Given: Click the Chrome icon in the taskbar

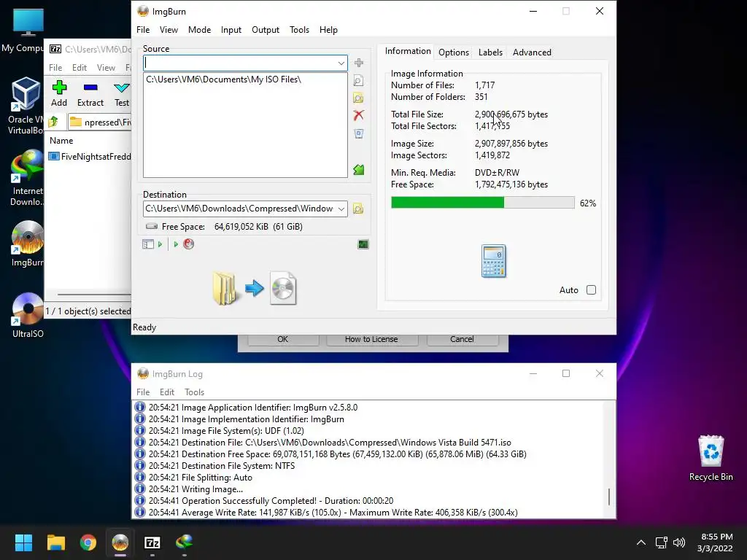Looking at the screenshot, I should click(88, 542).
